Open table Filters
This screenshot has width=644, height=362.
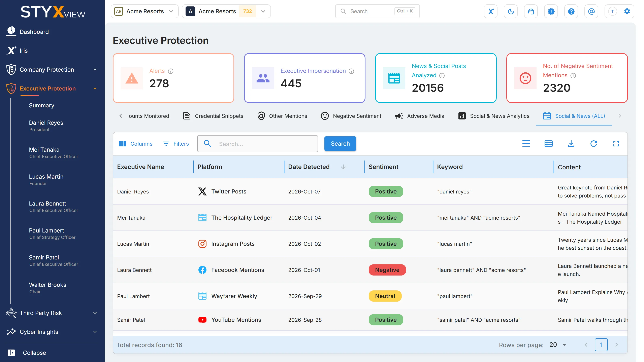[176, 144]
